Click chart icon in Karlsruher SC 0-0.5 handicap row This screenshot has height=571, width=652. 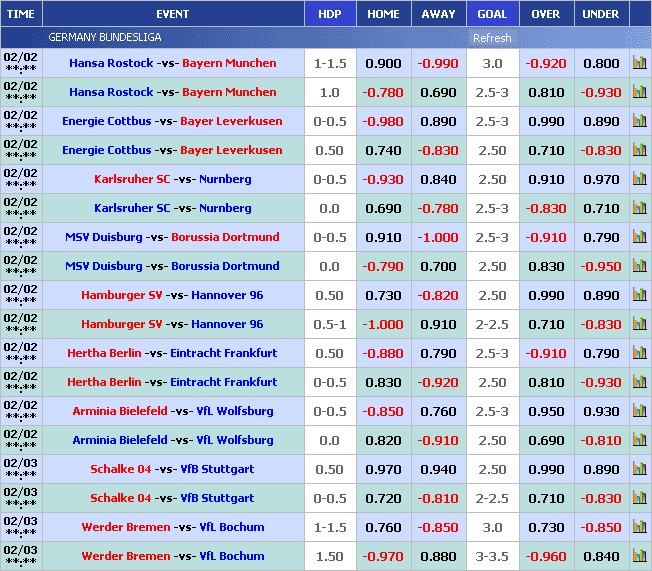[x=639, y=179]
